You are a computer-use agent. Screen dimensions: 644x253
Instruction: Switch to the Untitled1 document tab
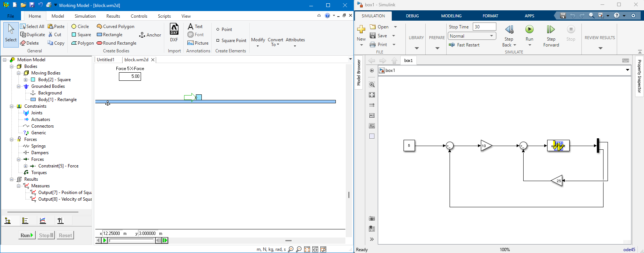tap(106, 59)
